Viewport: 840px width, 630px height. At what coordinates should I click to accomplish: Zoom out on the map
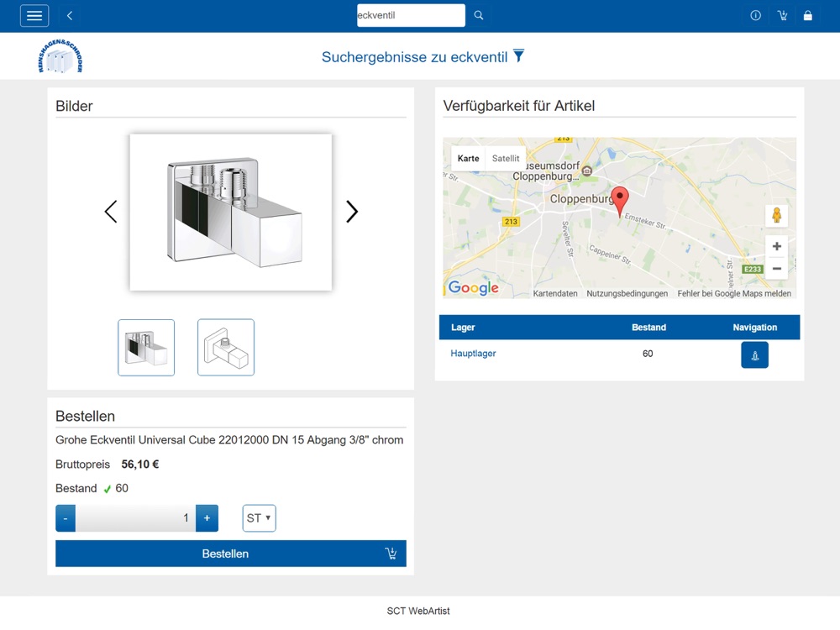[776, 269]
